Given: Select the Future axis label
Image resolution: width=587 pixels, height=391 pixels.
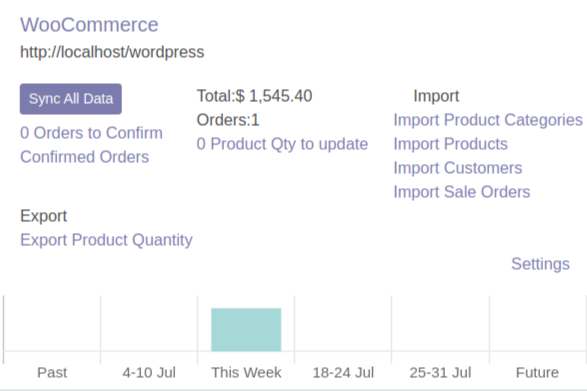Looking at the screenshot, I should click(537, 373).
